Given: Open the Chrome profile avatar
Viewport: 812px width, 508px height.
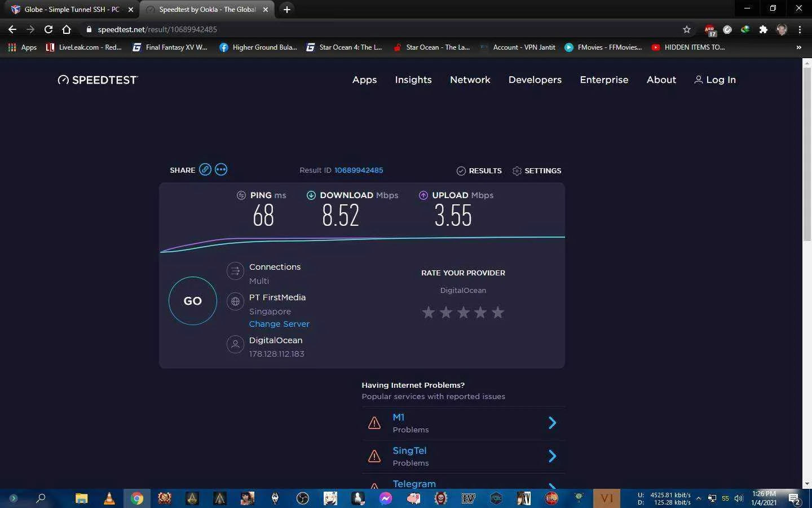Looking at the screenshot, I should pos(782,29).
